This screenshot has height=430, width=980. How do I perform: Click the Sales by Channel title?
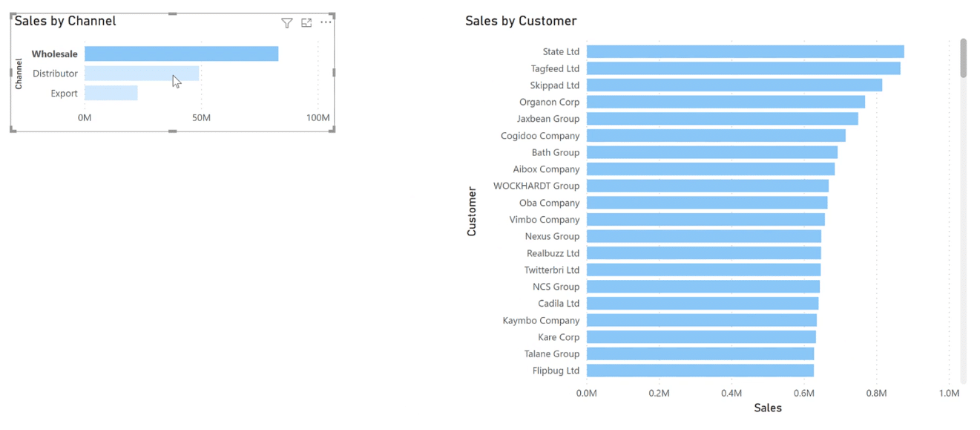[65, 21]
